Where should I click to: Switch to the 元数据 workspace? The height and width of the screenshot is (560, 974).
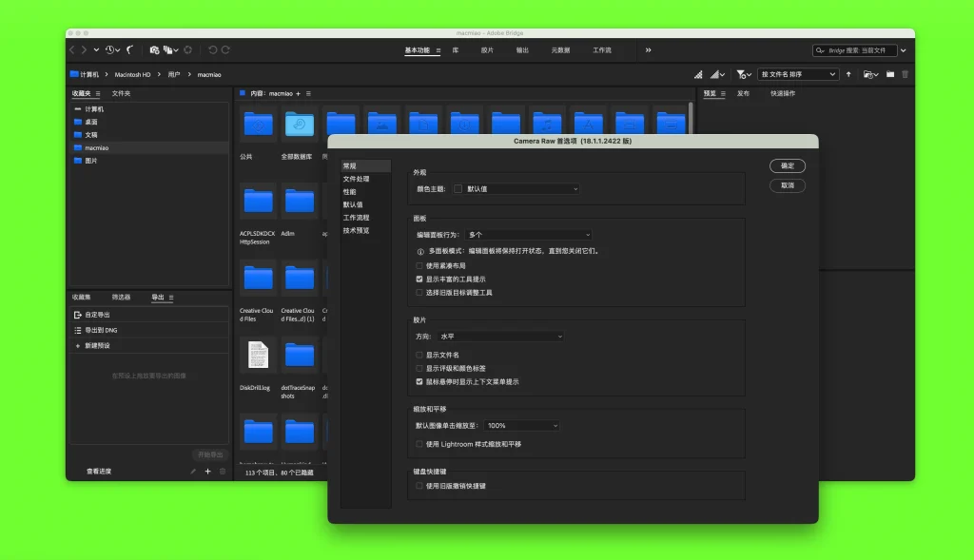tap(560, 50)
